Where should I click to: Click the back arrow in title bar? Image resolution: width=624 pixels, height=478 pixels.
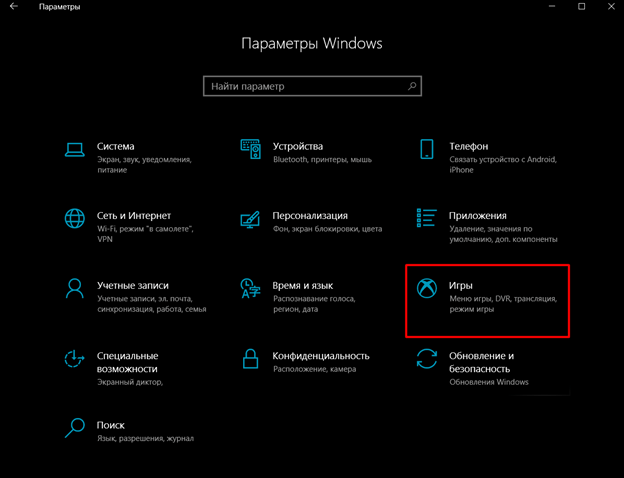tap(14, 7)
